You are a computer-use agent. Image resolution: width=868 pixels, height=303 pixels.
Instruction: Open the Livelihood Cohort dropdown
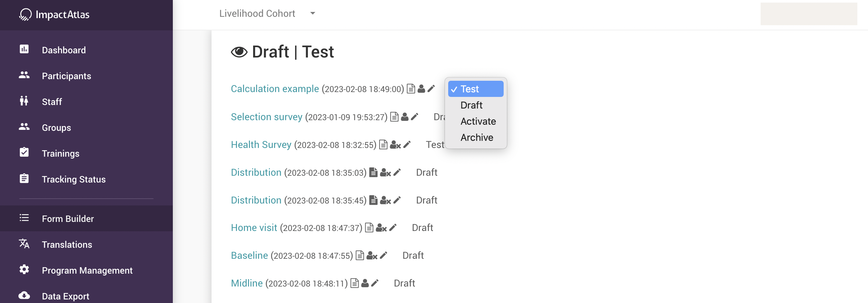[x=267, y=14]
